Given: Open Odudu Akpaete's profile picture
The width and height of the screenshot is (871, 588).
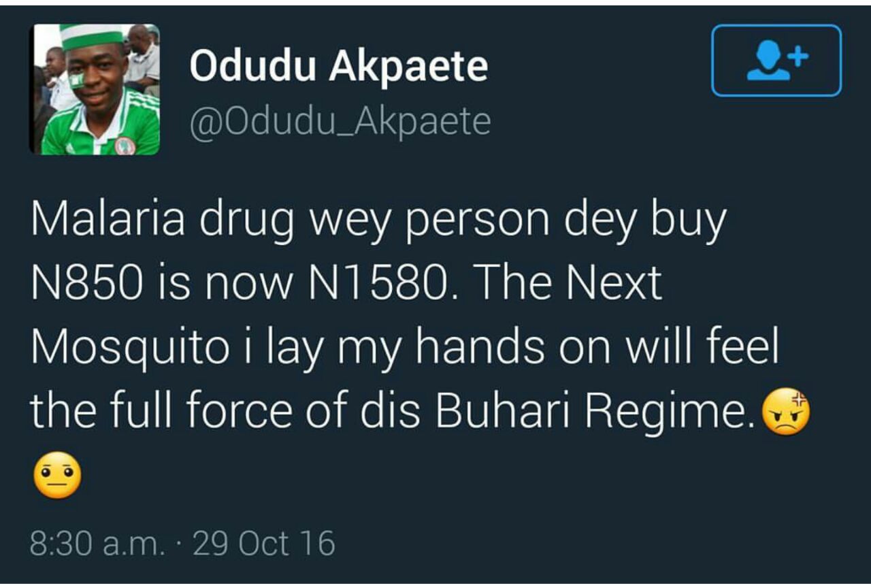Looking at the screenshot, I should click(x=95, y=89).
